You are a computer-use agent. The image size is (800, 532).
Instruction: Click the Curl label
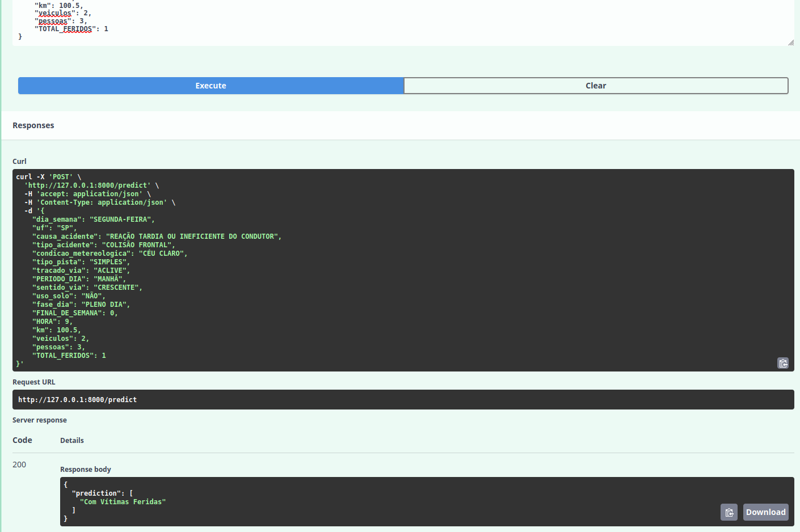tap(19, 162)
